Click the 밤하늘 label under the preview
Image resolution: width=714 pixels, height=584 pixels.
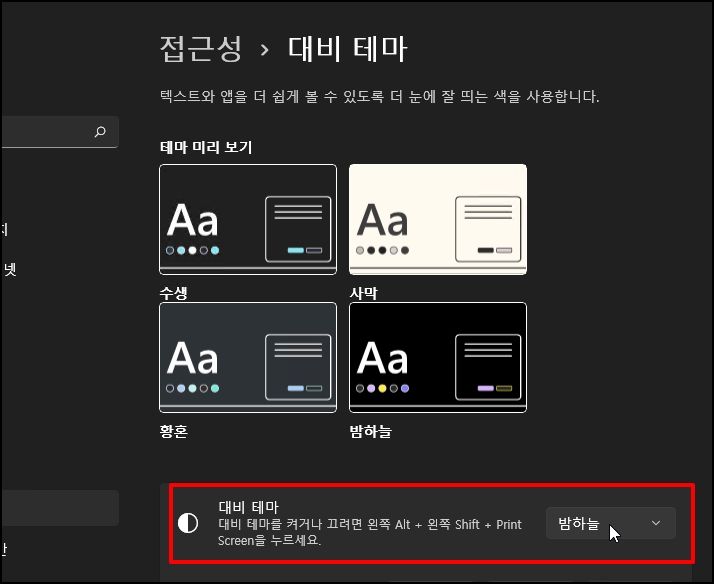371,431
